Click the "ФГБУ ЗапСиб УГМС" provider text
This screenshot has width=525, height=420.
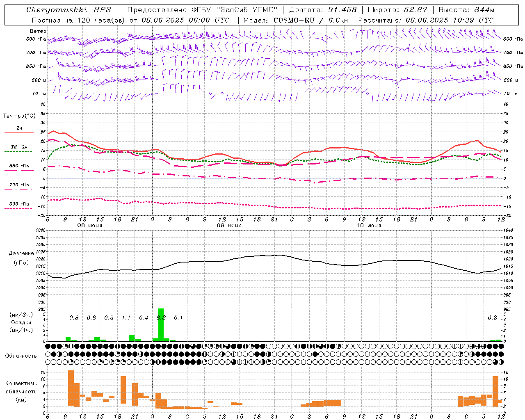[235, 10]
